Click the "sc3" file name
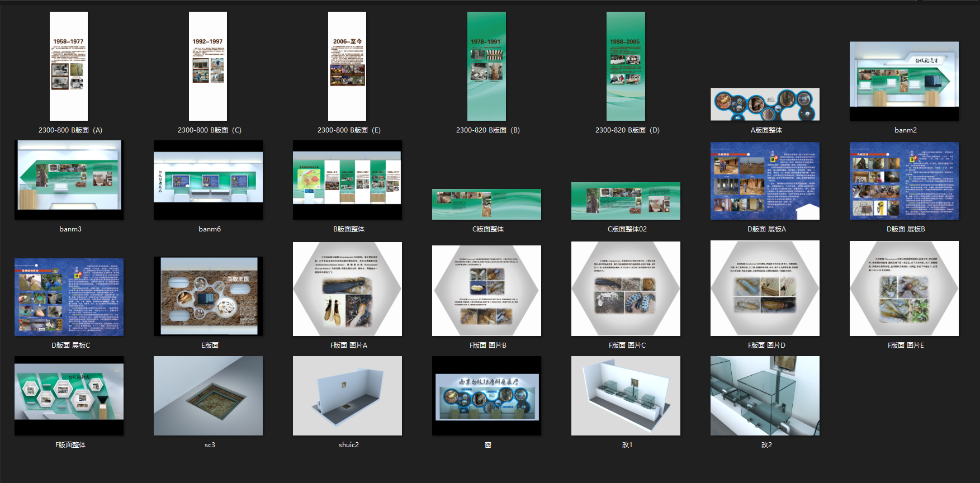This screenshot has width=980, height=483. [210, 445]
